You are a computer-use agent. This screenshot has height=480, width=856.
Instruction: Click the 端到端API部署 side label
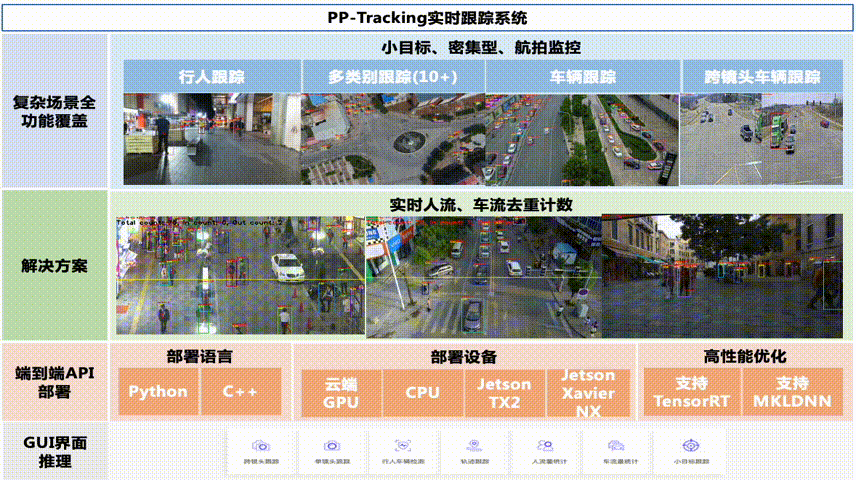pyautogui.click(x=54, y=382)
